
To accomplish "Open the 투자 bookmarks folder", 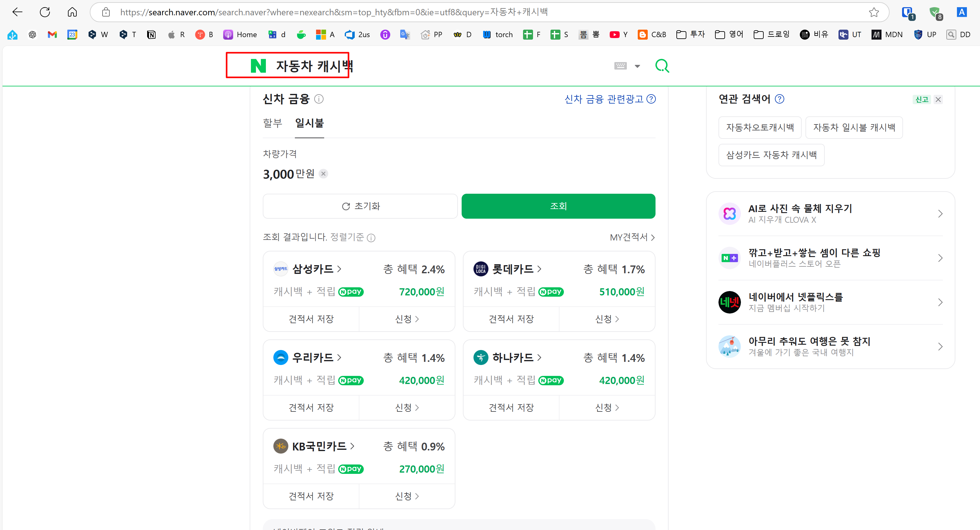I will 690,35.
